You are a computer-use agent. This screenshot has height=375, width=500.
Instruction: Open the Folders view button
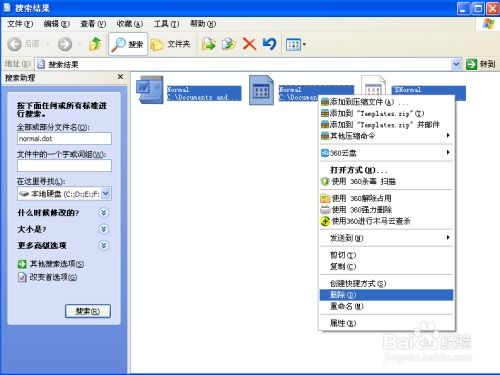170,44
